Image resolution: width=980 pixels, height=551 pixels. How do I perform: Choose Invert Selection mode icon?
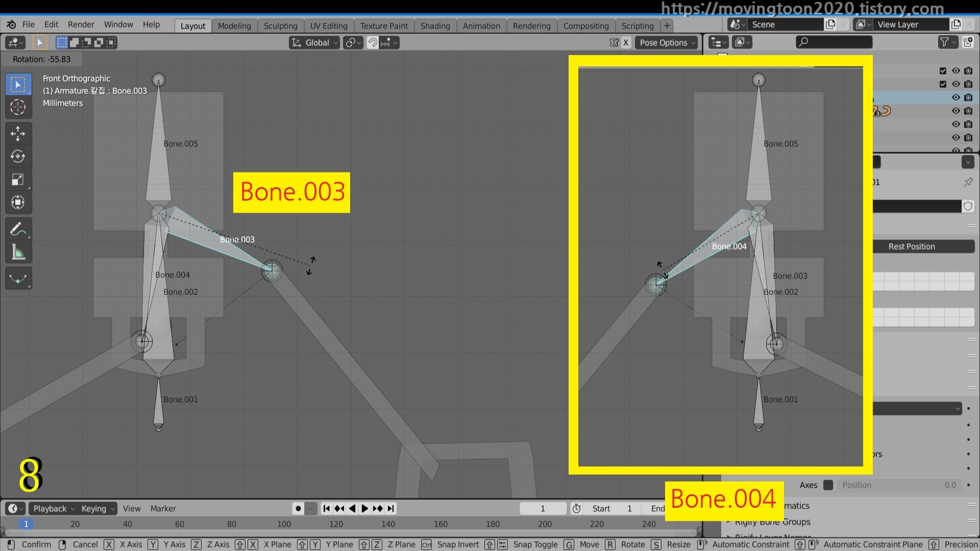99,43
